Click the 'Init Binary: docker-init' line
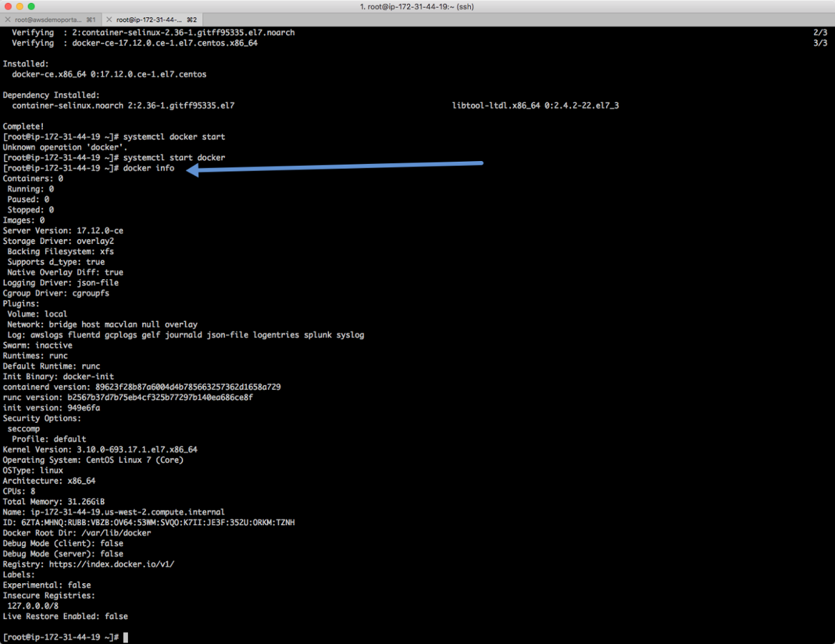The width and height of the screenshot is (835, 644). pyautogui.click(x=58, y=376)
